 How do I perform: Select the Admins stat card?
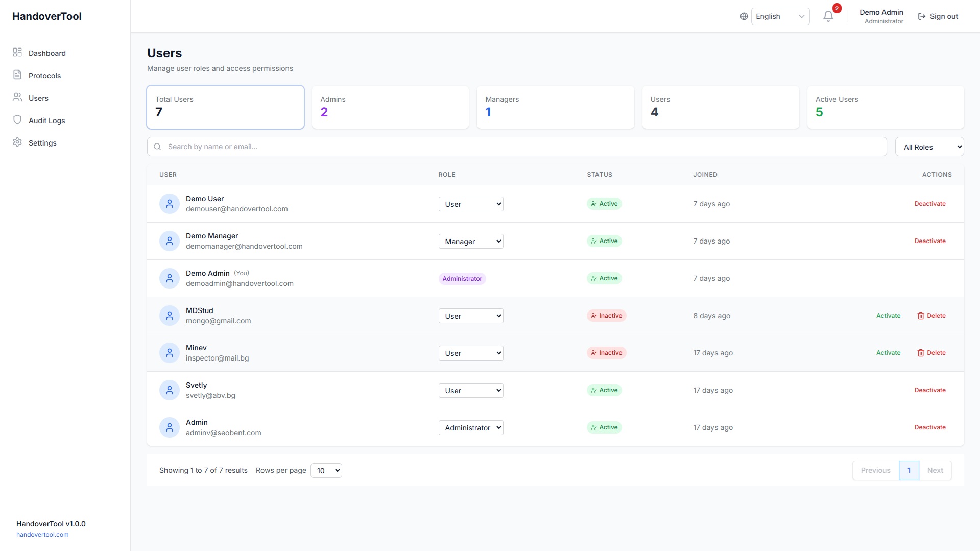click(x=390, y=107)
